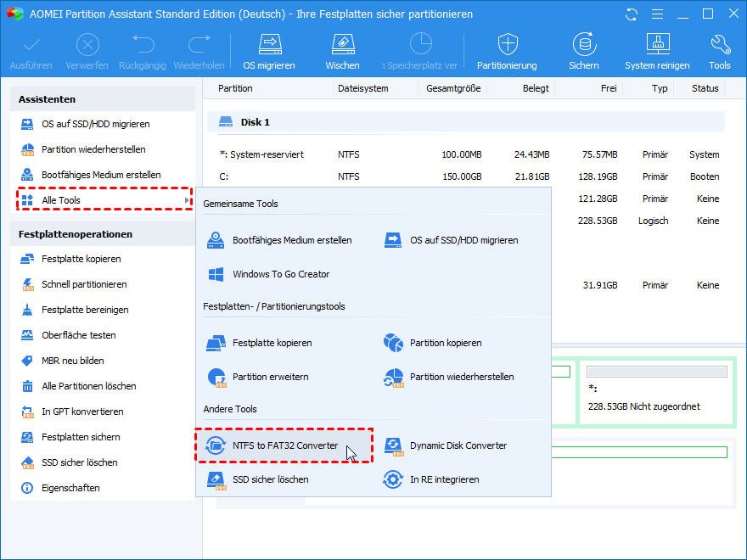
Task: Click the 31.91GB free space value
Action: 600,285
